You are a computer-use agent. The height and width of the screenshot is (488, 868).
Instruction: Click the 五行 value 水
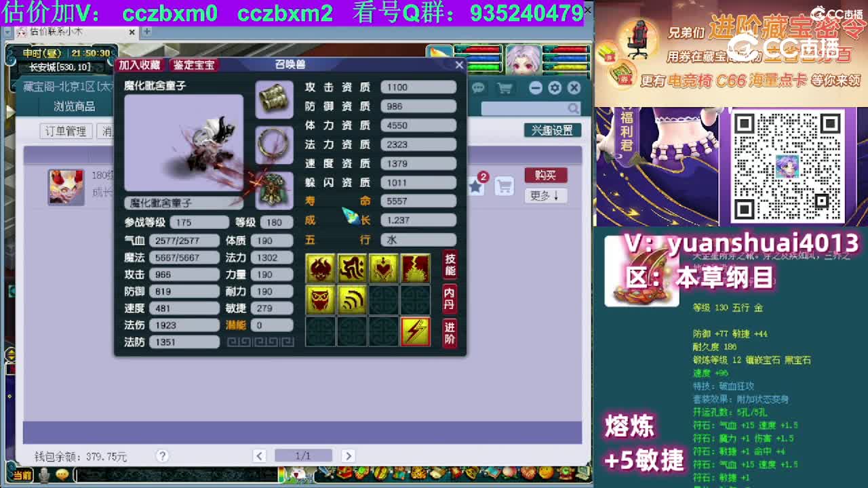pyautogui.click(x=418, y=240)
